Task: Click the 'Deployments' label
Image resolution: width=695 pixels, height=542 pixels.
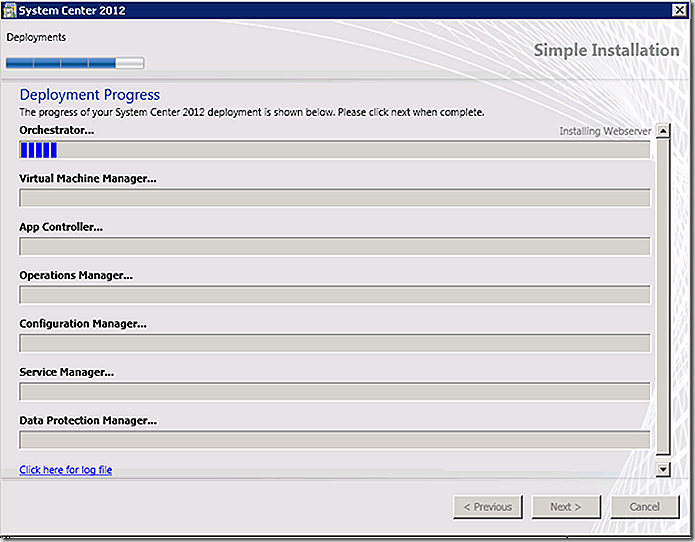Action: pos(36,37)
